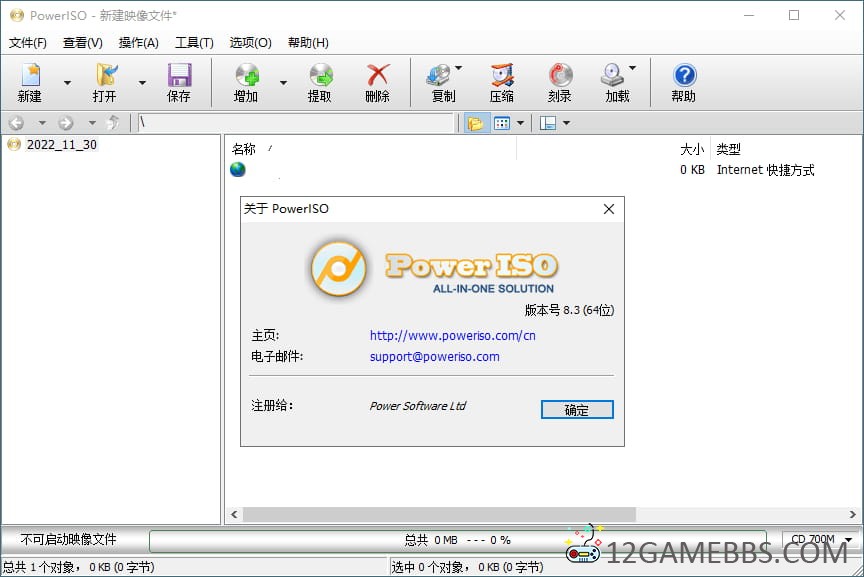Screen dimensions: 864x577
Task: Toggle the folder tree view button
Action: tap(475, 123)
